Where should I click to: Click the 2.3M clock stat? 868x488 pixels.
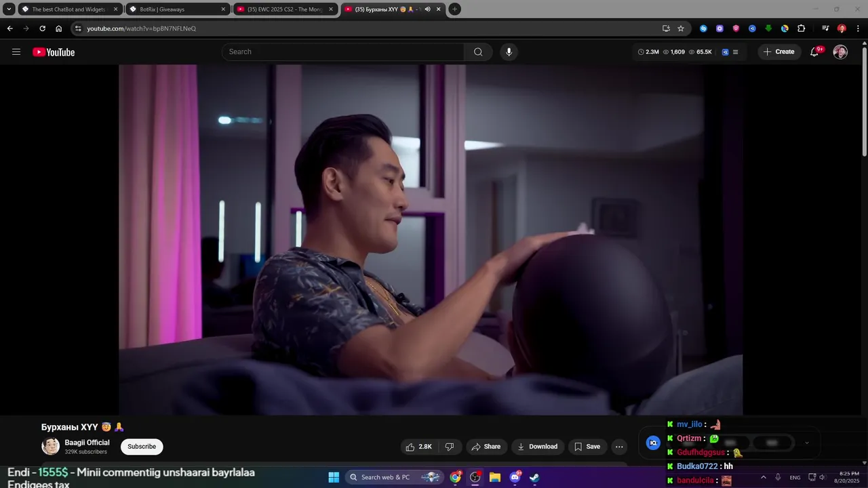648,52
